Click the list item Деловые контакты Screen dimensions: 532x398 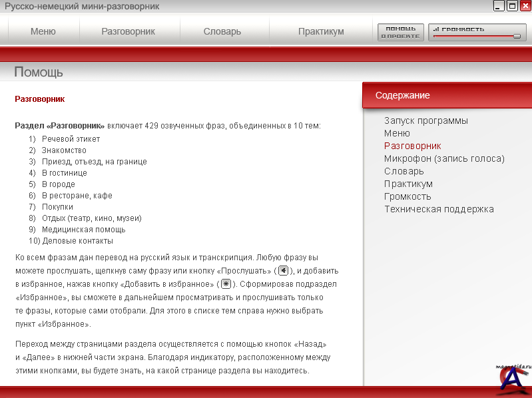(77, 241)
